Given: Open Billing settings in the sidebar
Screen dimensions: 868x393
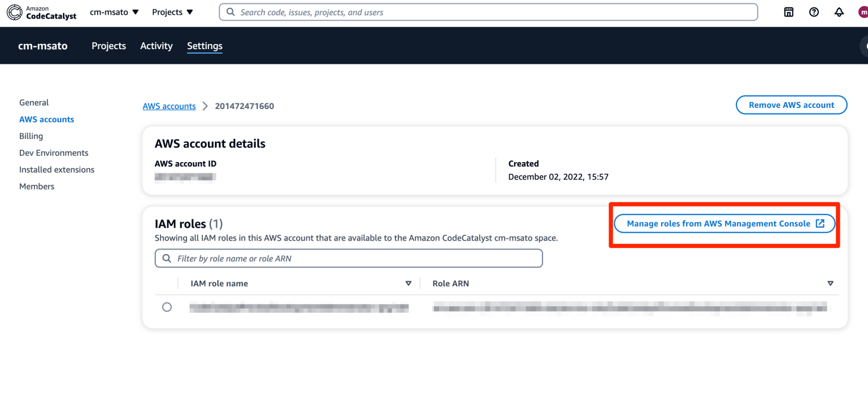Looking at the screenshot, I should point(31,136).
